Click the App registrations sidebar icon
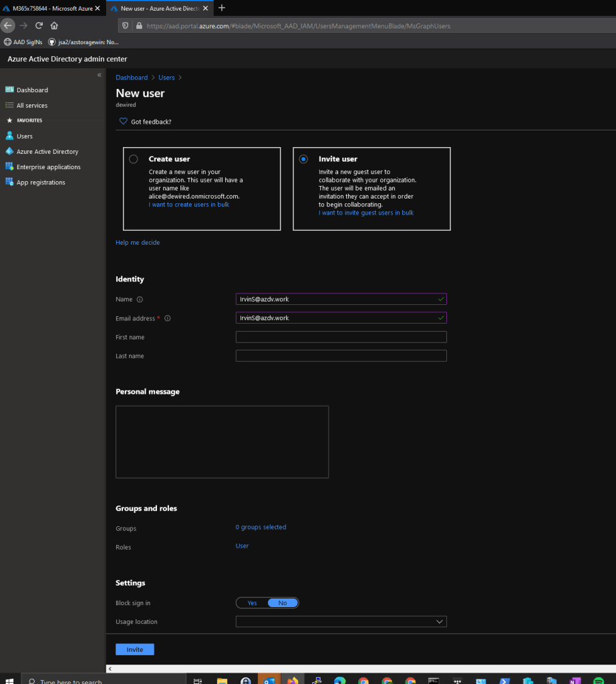 (x=9, y=182)
